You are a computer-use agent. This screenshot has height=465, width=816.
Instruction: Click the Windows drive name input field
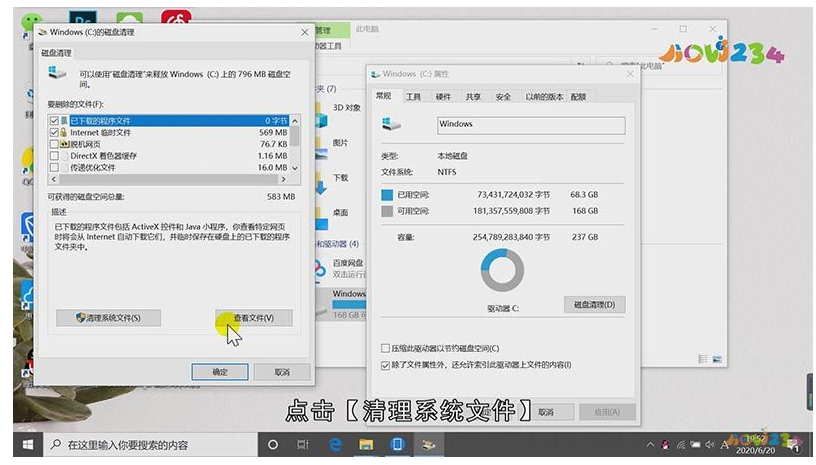pyautogui.click(x=531, y=125)
